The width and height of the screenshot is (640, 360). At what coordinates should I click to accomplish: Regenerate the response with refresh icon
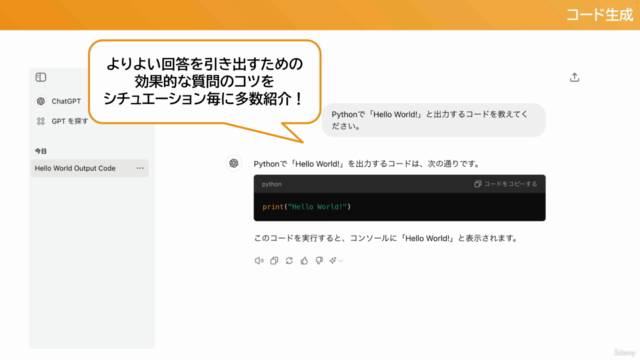289,260
